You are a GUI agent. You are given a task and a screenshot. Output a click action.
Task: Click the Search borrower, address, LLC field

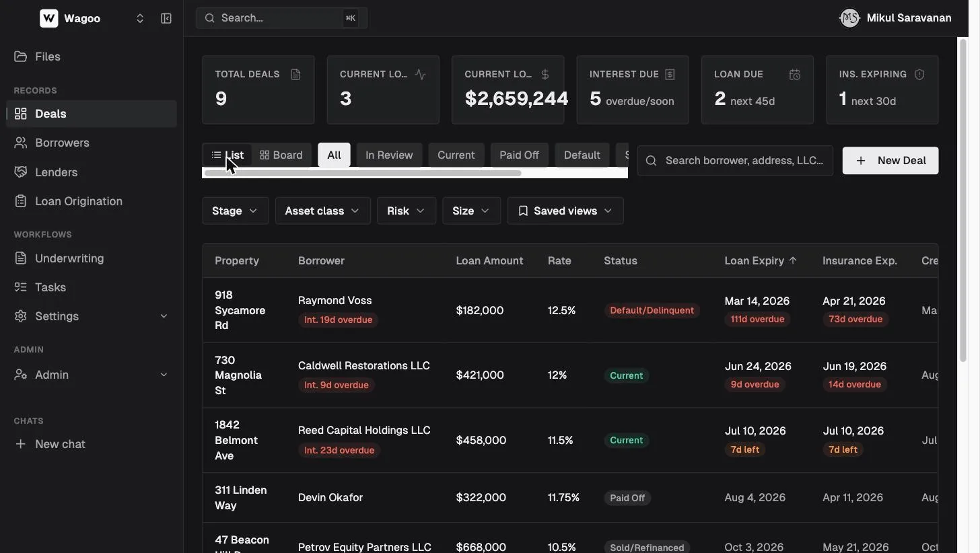(735, 161)
